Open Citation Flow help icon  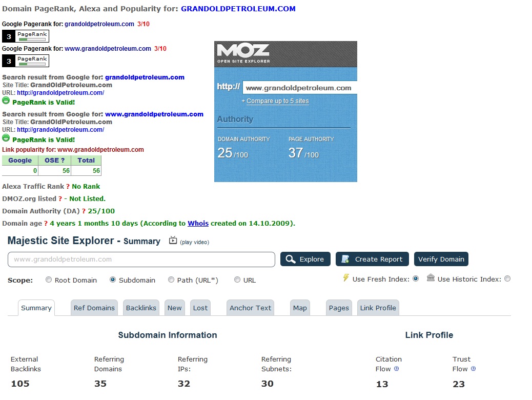(396, 369)
